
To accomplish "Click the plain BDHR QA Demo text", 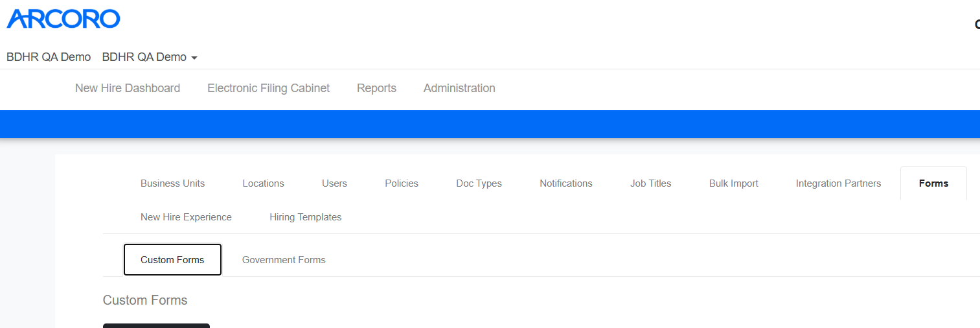I will (49, 57).
